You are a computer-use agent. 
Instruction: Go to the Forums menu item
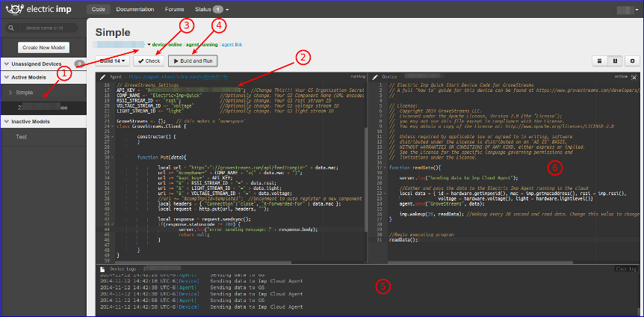[175, 10]
